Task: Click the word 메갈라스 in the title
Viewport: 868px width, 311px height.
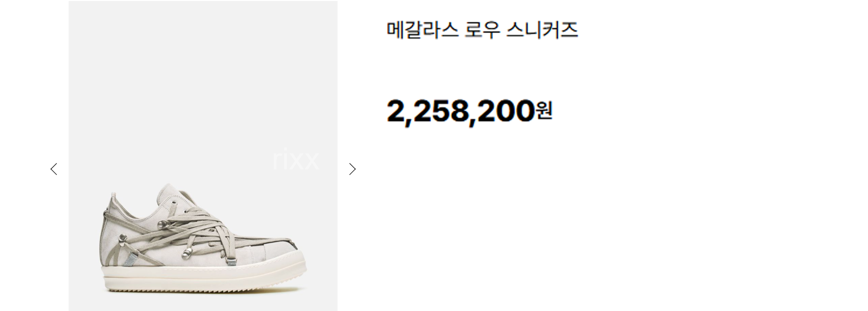Action: tap(422, 30)
